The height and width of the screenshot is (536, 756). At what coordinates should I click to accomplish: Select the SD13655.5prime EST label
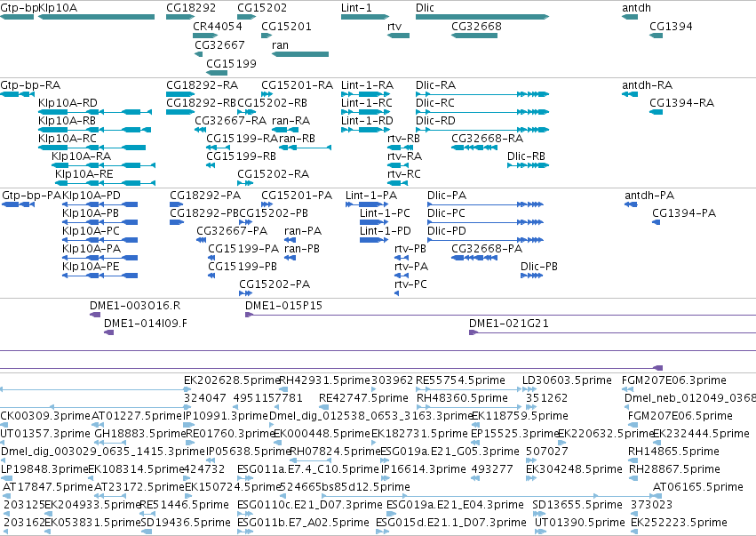pos(577,505)
